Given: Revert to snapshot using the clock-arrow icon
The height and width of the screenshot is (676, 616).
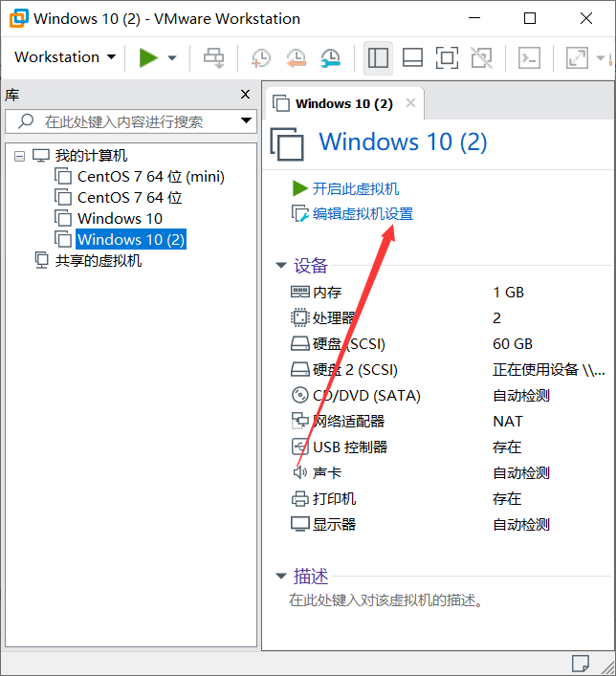Looking at the screenshot, I should (296, 57).
